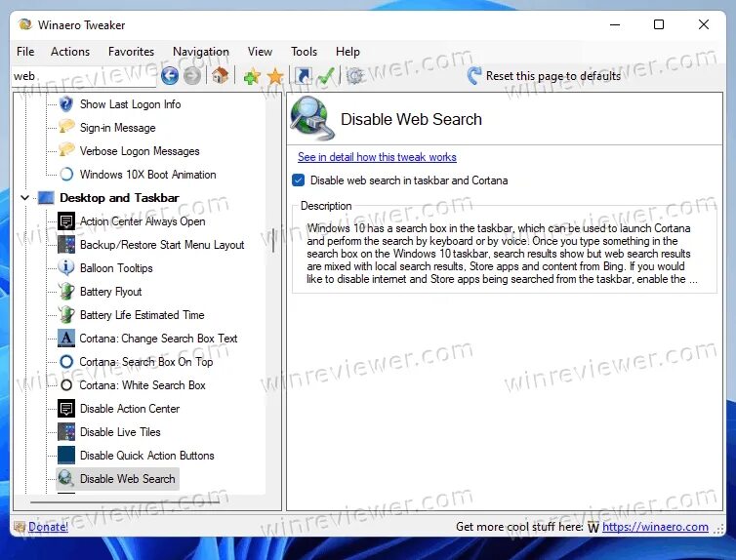Open the Favorites gold star icon
The height and width of the screenshot is (560, 736).
[275, 76]
